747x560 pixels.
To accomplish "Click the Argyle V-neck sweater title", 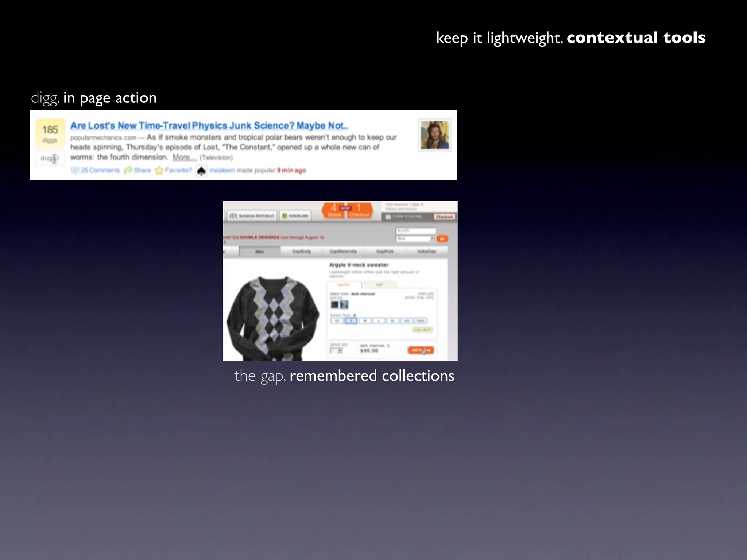I will click(x=359, y=265).
